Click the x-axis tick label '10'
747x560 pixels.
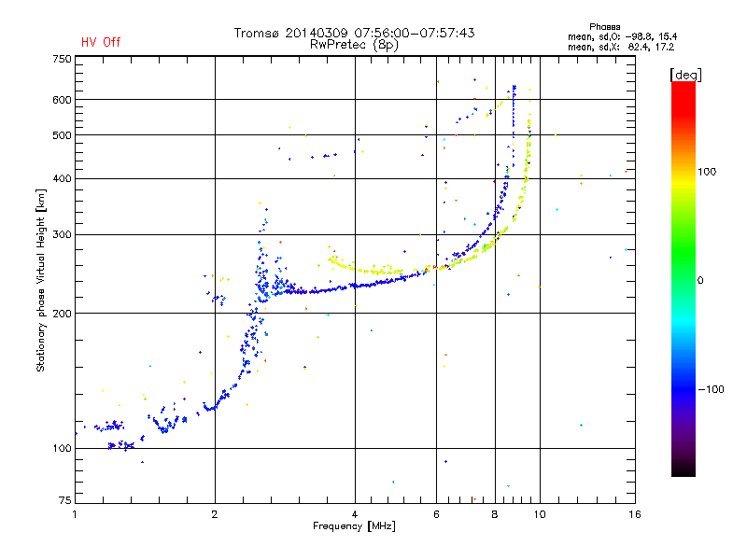click(540, 514)
